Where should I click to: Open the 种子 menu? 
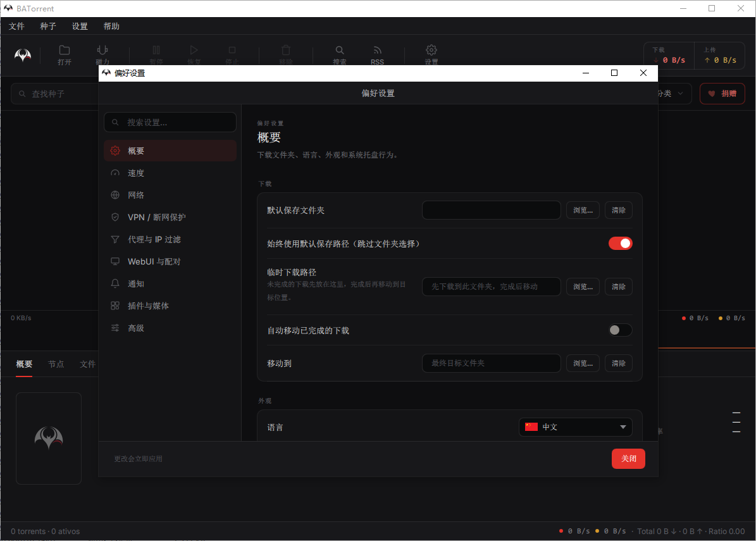point(47,26)
